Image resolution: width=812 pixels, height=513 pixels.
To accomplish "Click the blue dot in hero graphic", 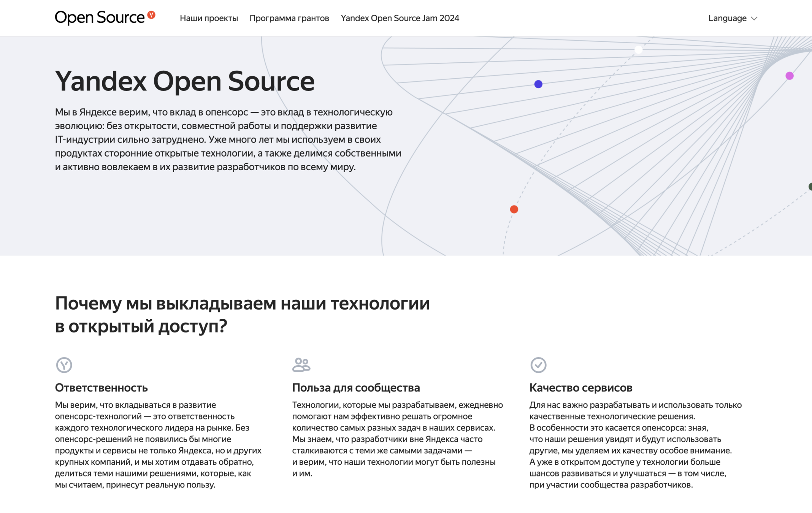I will point(538,84).
